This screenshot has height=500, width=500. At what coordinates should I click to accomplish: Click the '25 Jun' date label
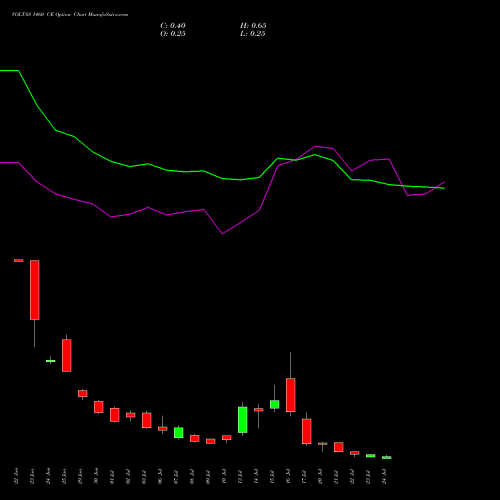(64, 476)
